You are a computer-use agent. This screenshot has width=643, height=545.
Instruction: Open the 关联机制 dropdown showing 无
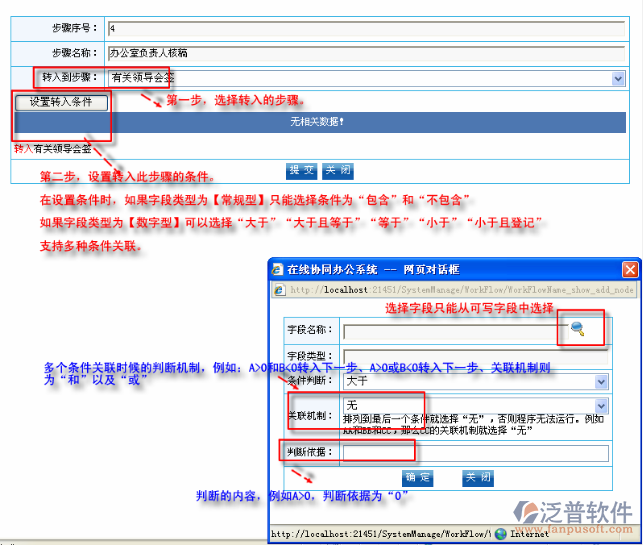(600, 406)
